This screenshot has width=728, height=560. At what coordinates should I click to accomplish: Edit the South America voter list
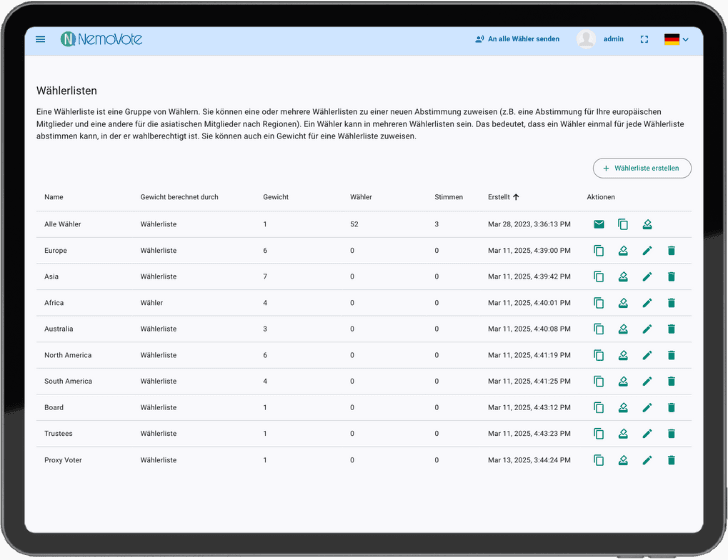[647, 381]
